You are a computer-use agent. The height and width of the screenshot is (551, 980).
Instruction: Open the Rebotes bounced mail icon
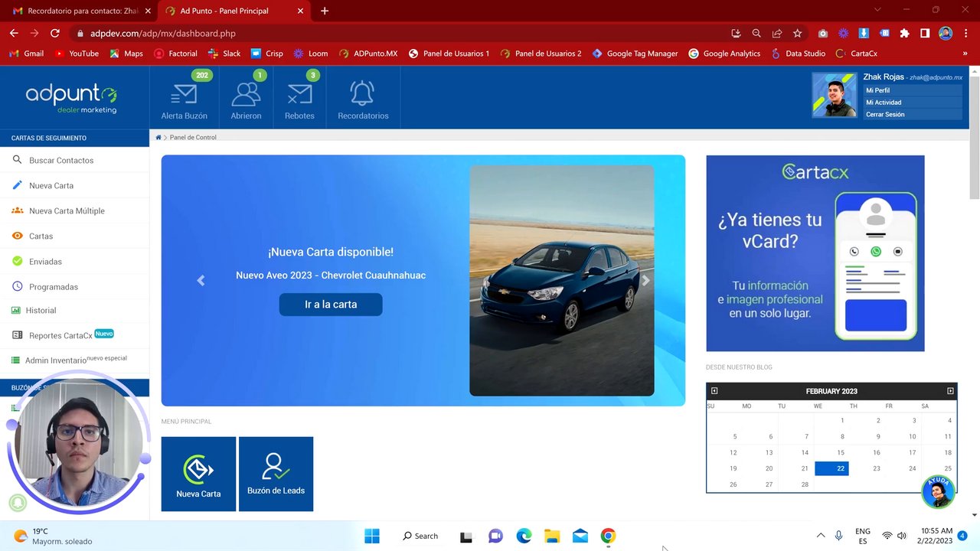pos(299,95)
